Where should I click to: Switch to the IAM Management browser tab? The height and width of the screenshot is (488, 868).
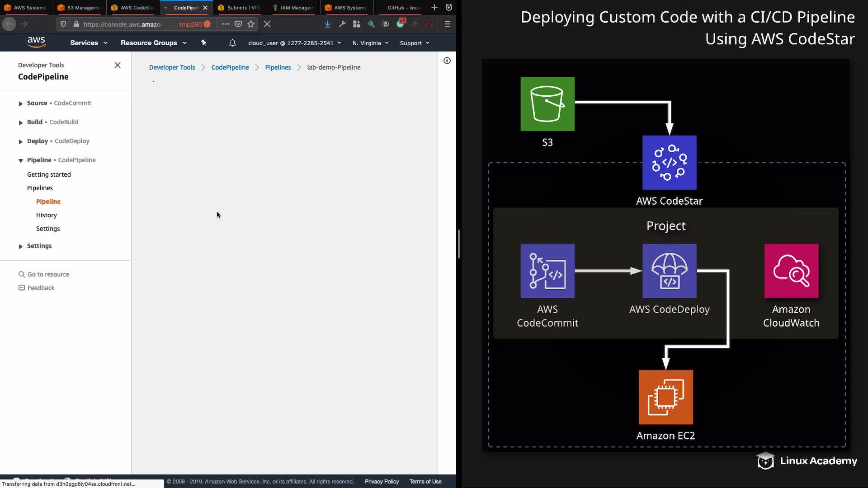click(x=293, y=8)
